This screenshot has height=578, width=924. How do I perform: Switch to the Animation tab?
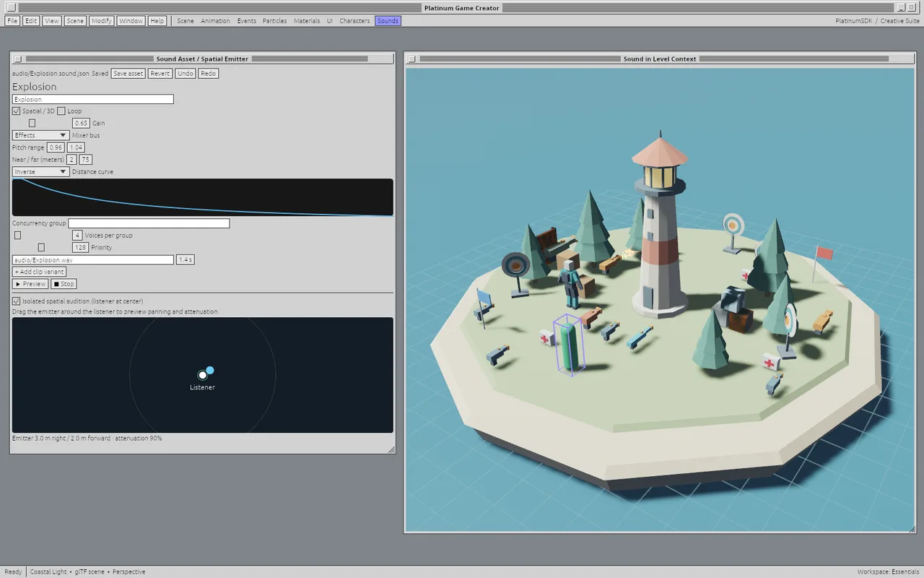click(x=215, y=21)
